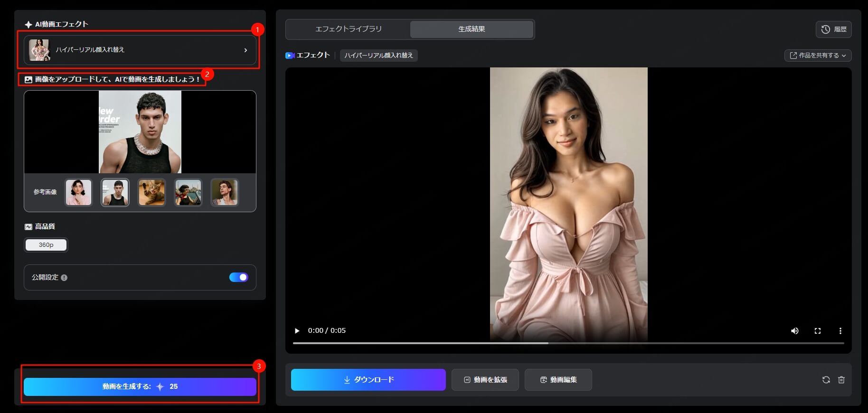Select the man in tank top reference thumbnail
The height and width of the screenshot is (413, 868).
pyautogui.click(x=115, y=192)
